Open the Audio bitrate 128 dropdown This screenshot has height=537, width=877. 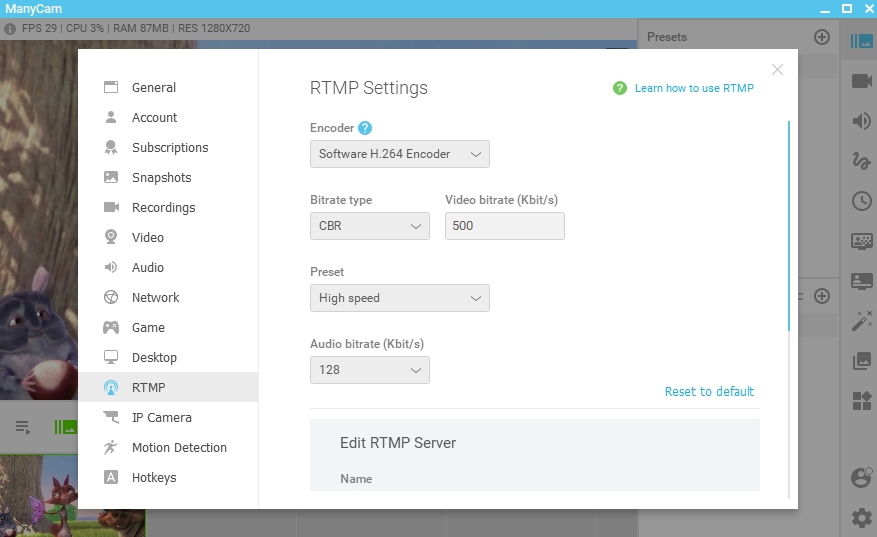point(369,370)
